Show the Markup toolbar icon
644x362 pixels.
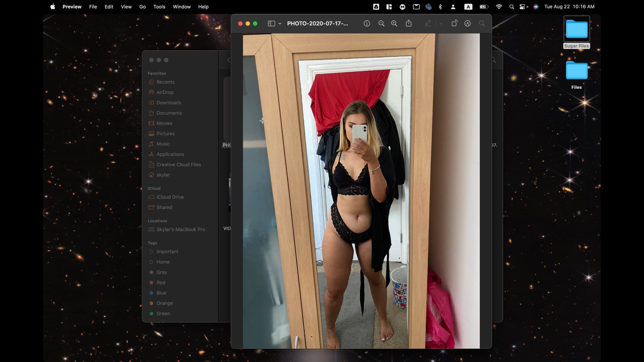tap(468, 23)
